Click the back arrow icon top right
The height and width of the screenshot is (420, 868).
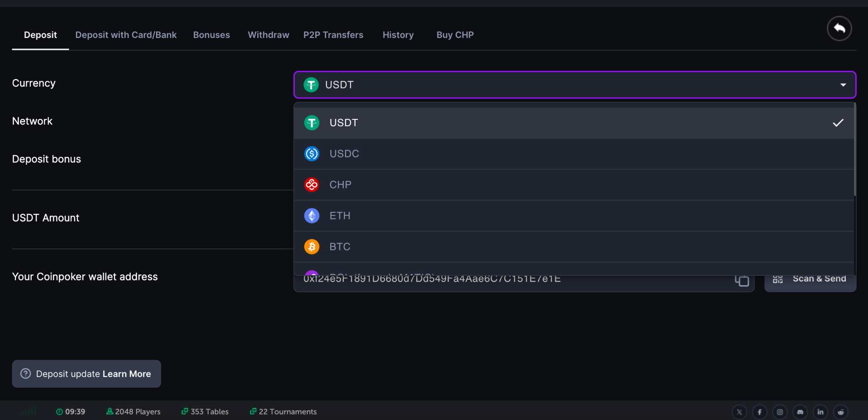839,28
